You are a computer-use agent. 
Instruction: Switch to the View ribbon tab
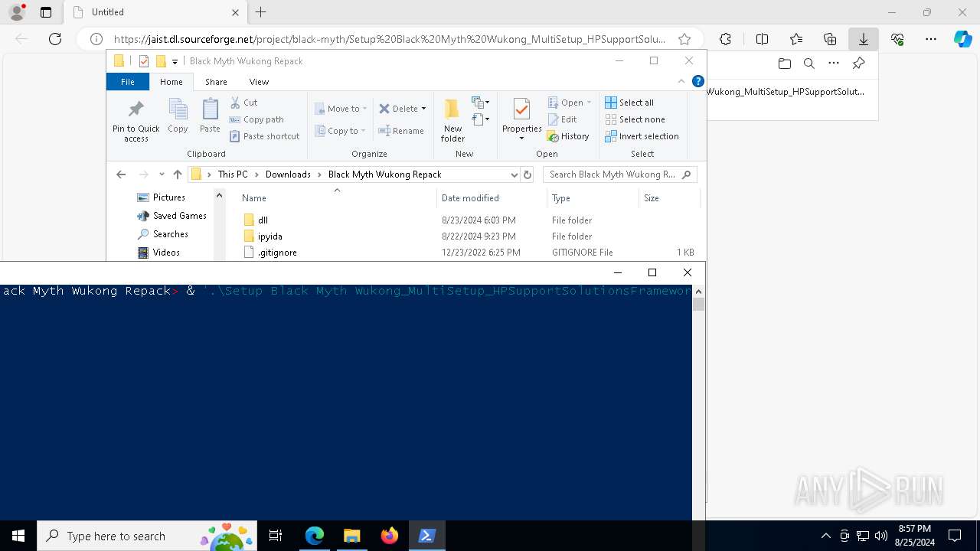click(259, 82)
